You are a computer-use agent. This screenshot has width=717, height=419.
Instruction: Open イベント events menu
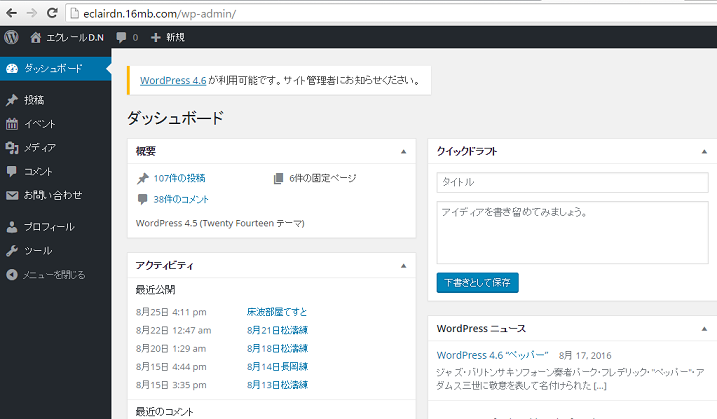point(55,124)
